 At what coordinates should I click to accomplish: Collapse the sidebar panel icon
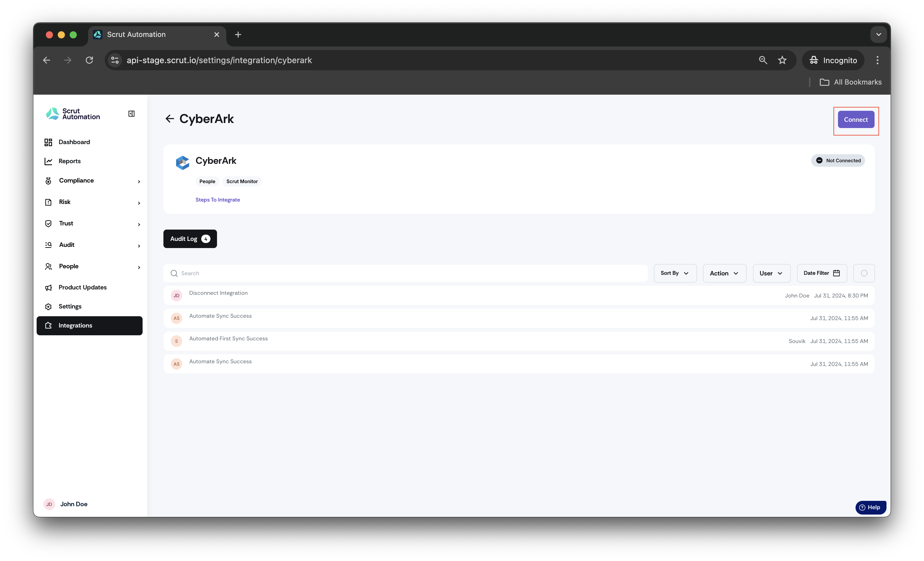pyautogui.click(x=131, y=114)
